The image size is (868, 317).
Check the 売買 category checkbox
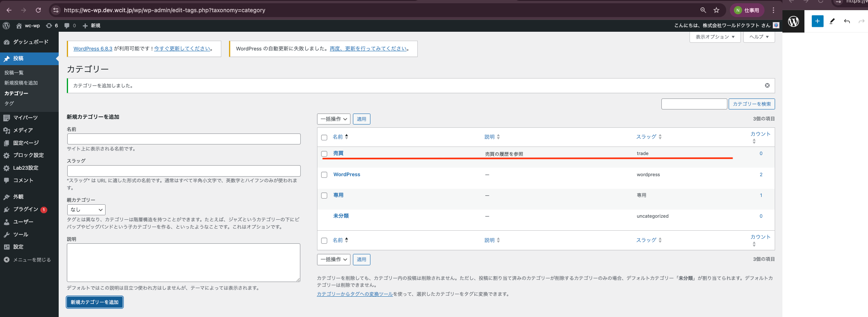coord(324,154)
